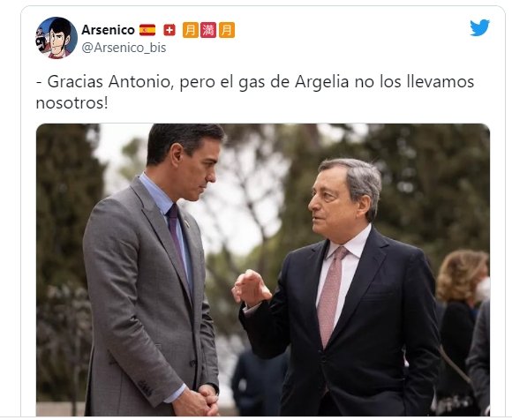Click the pink patterned tie
The width and height of the screenshot is (512, 420).
(x=330, y=296)
